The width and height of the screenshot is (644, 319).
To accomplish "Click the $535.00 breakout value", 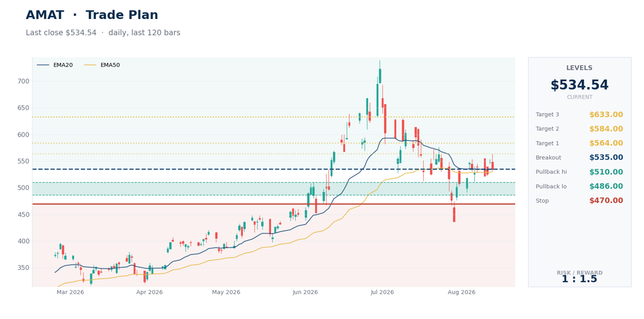I will click(606, 158).
